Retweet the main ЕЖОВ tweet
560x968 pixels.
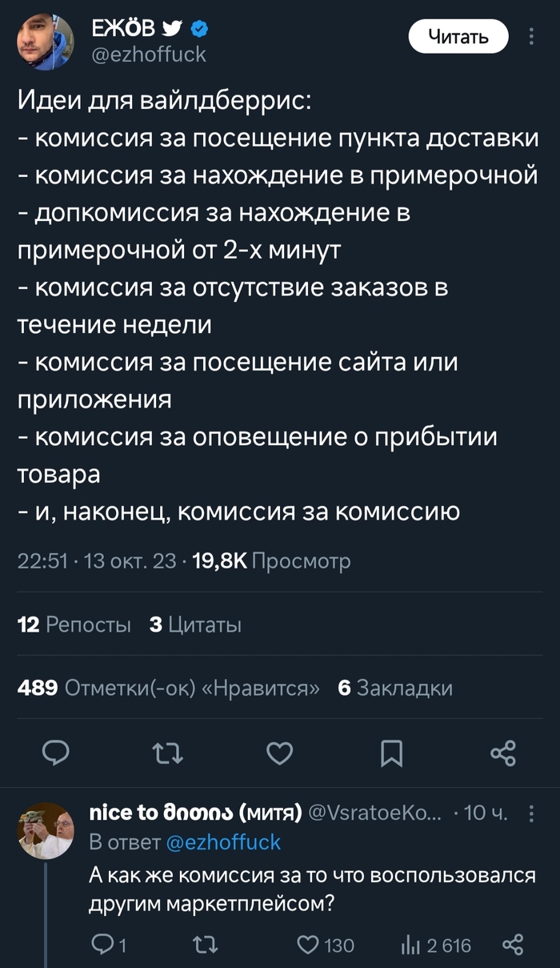[x=167, y=753]
